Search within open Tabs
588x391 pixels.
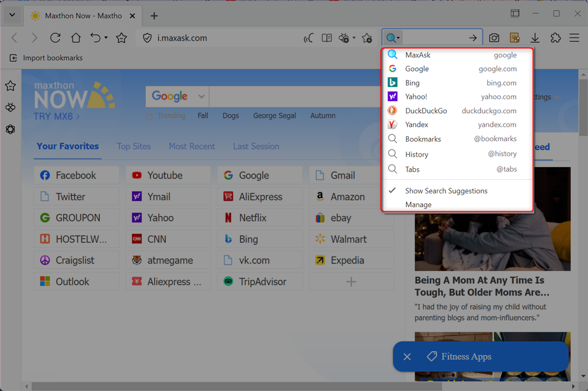click(x=457, y=169)
